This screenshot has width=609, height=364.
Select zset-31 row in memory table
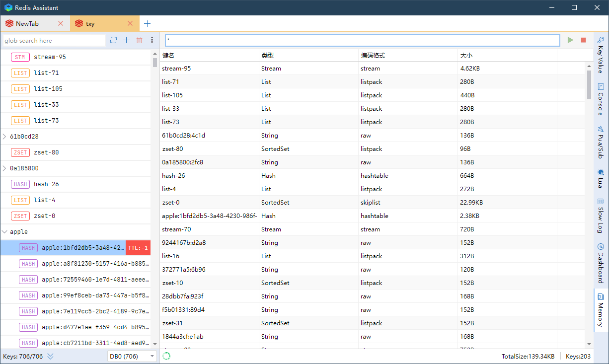(x=373, y=323)
